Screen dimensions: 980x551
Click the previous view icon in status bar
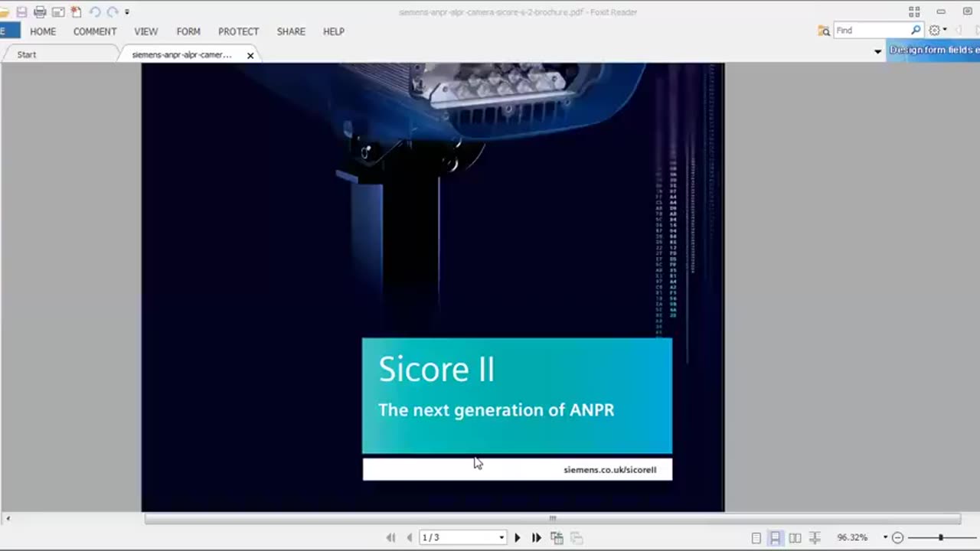557,538
